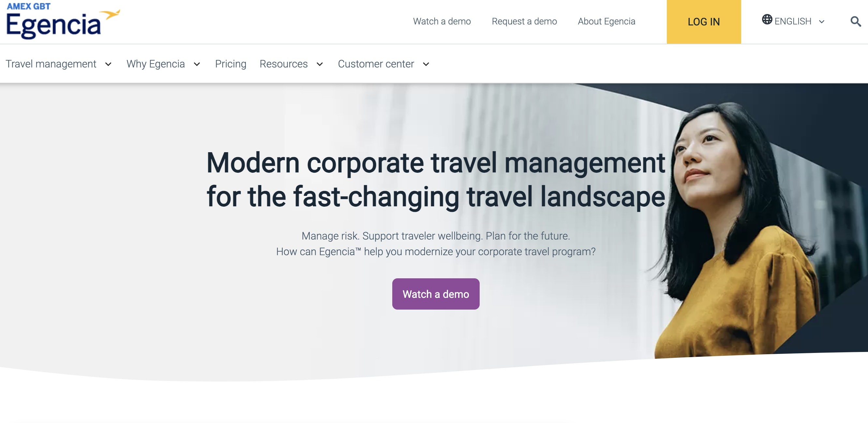Click the LOG IN button icon

(x=704, y=22)
